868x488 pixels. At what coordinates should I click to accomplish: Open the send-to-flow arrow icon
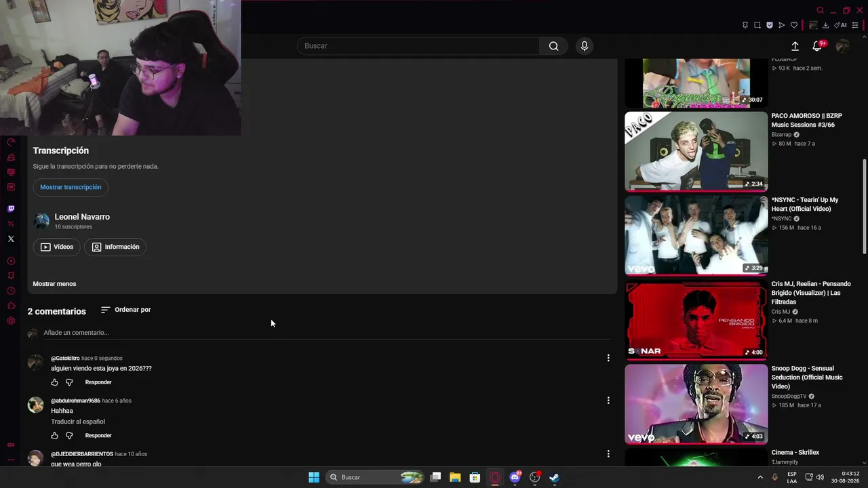tap(781, 25)
